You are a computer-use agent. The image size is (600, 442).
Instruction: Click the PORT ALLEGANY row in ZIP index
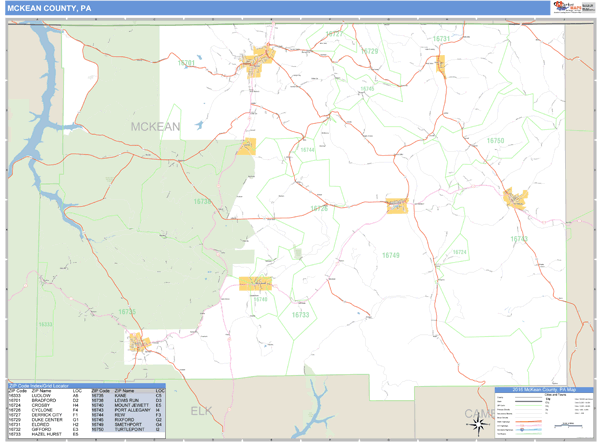tap(128, 410)
